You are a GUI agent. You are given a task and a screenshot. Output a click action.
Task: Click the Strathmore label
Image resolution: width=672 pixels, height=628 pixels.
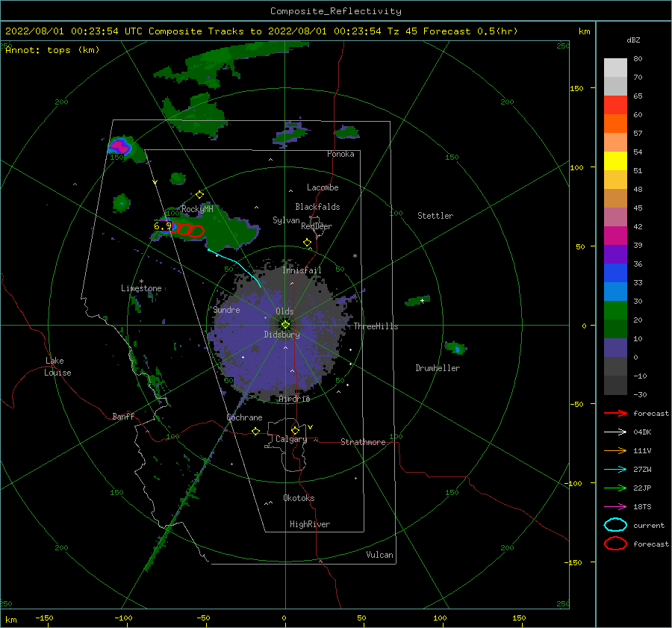[x=363, y=442]
